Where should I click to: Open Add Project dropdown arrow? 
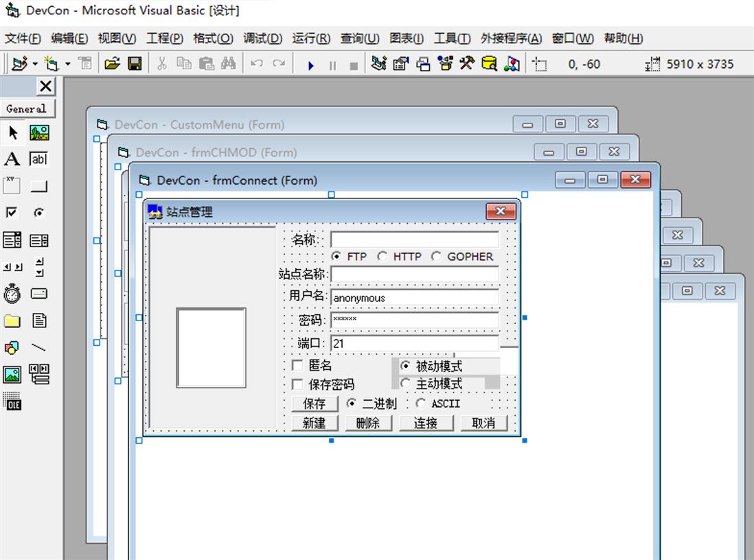pos(34,64)
